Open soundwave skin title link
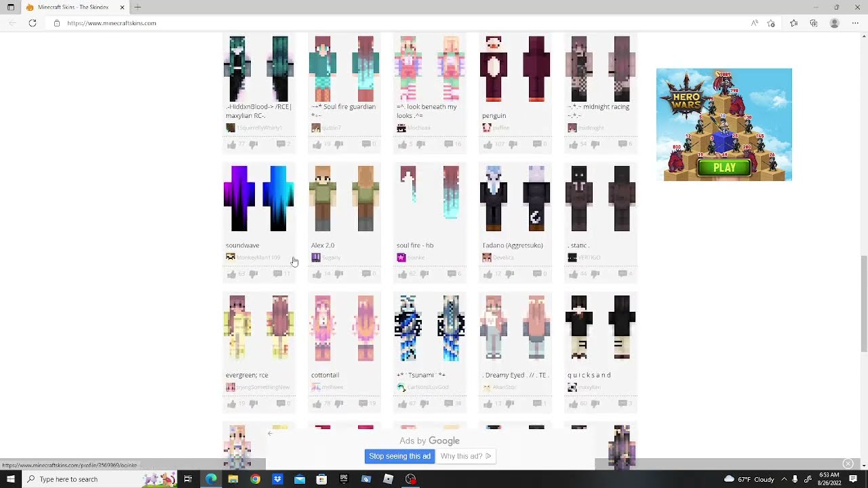The image size is (868, 488). 243,245
